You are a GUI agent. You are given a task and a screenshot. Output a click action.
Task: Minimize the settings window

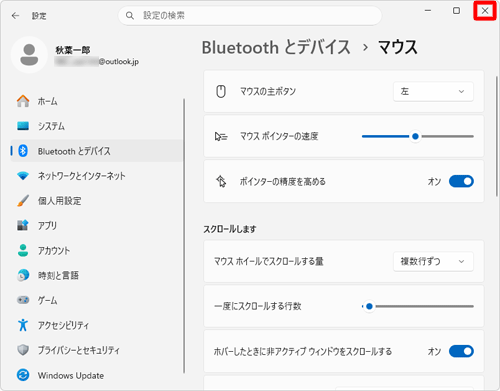(428, 11)
